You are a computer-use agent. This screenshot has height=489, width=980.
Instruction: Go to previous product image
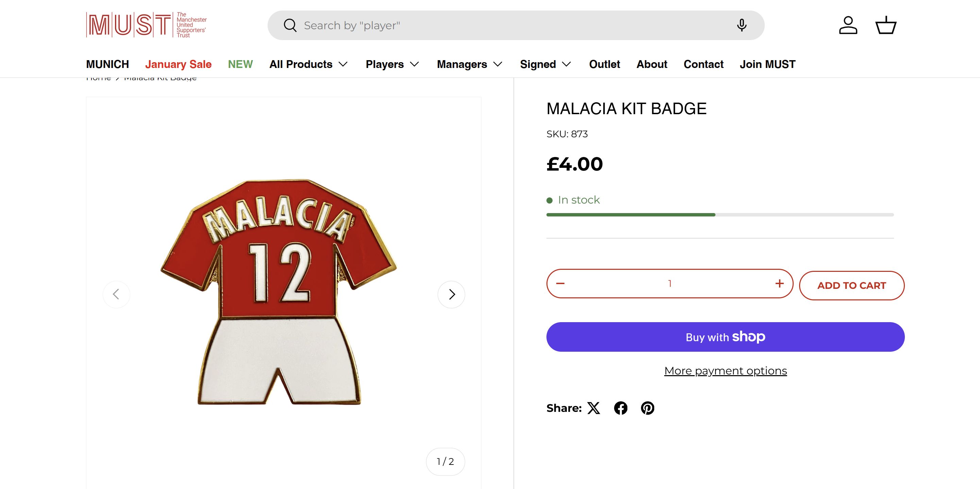pos(116,294)
